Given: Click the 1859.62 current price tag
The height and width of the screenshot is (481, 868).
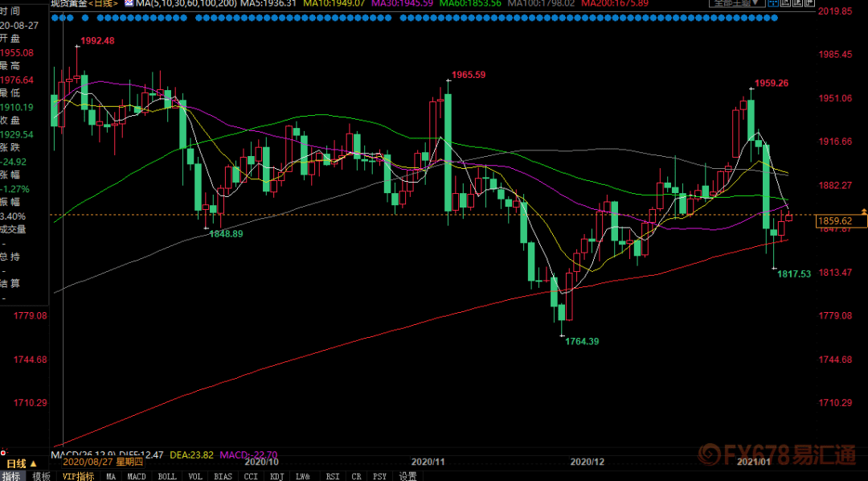Looking at the screenshot, I should 836,220.
